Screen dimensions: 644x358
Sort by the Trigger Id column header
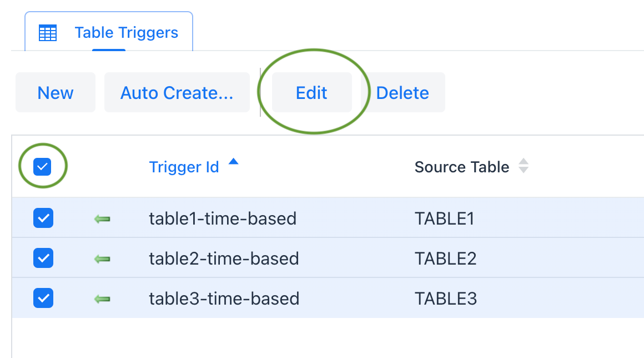pyautogui.click(x=184, y=167)
